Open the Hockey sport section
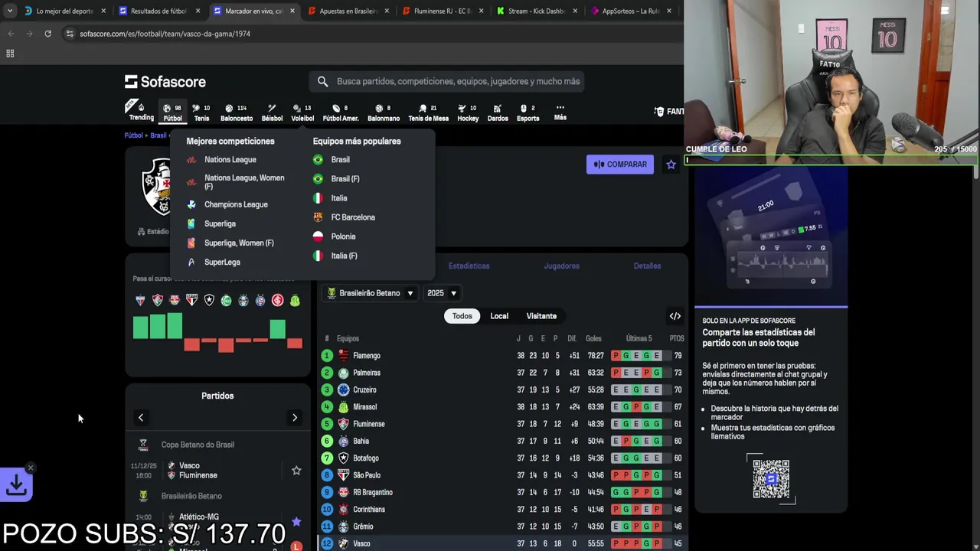 tap(468, 112)
